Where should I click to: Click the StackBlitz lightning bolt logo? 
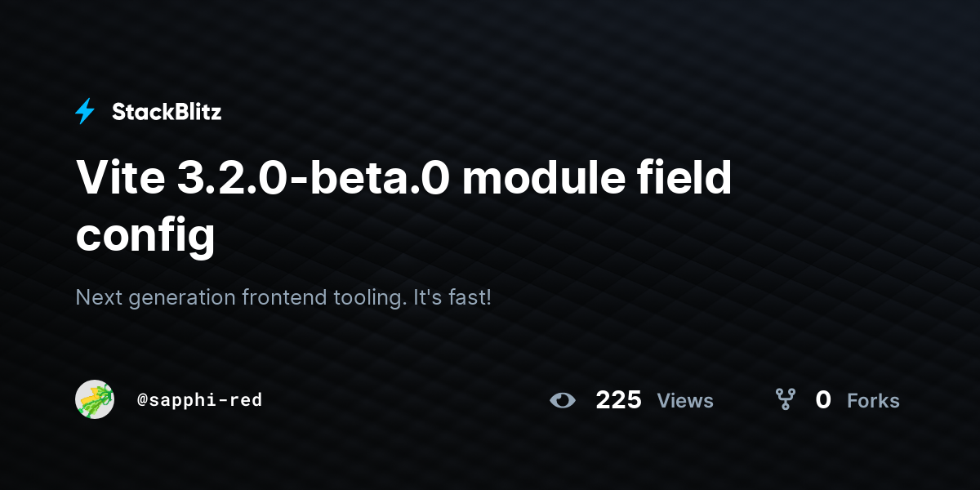(x=85, y=112)
